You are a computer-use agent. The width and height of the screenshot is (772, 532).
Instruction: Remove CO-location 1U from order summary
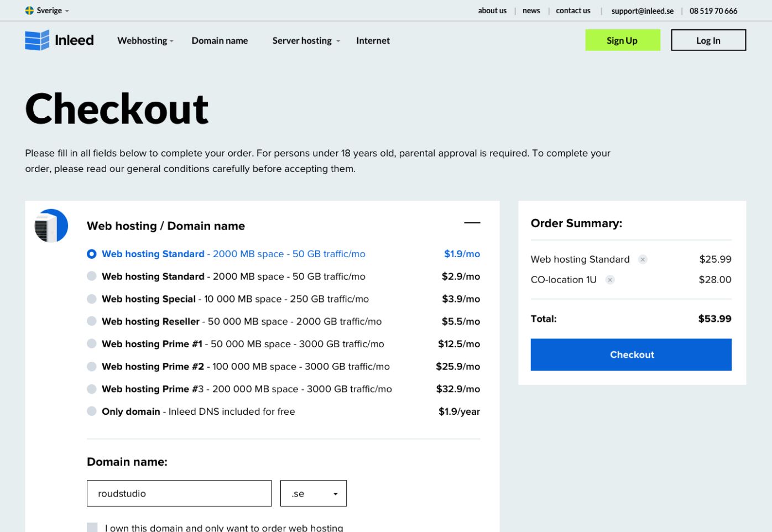coord(609,280)
